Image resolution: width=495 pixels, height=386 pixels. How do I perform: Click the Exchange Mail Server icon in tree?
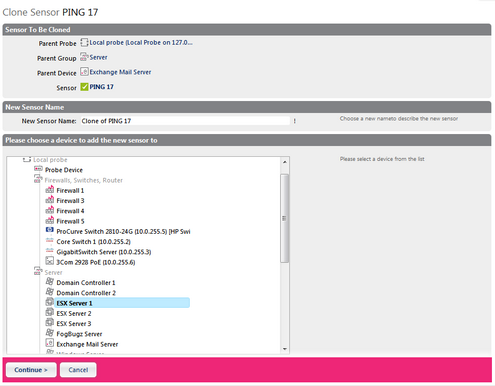50,343
